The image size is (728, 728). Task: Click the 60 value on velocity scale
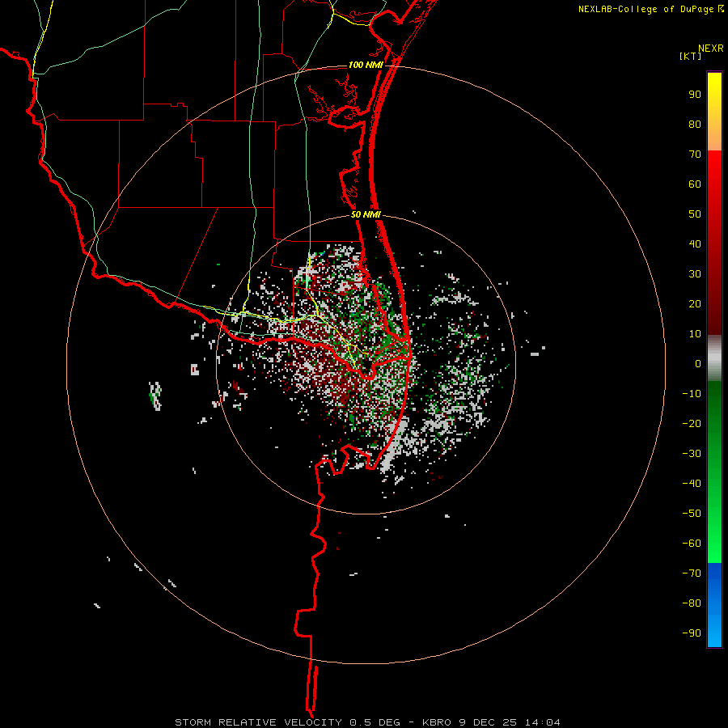pyautogui.click(x=695, y=184)
